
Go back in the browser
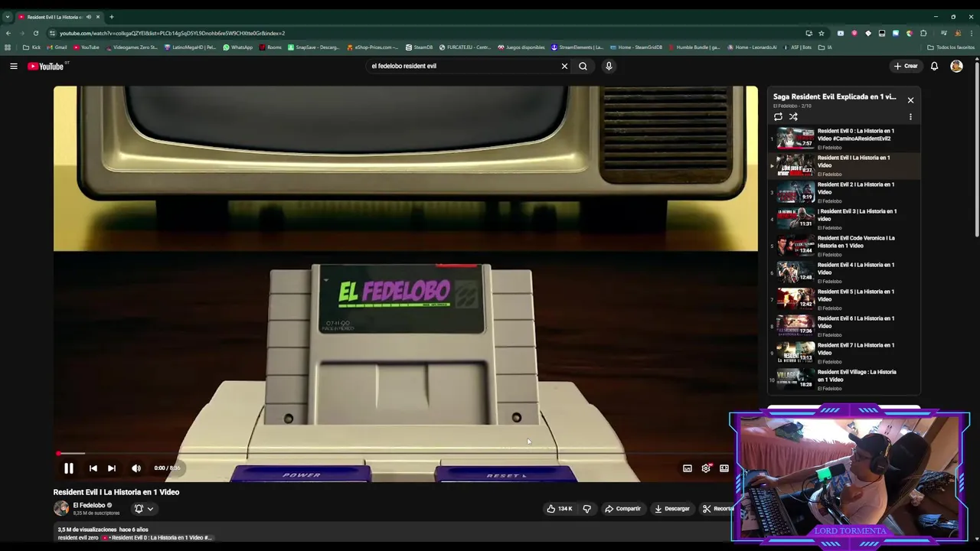click(8, 33)
